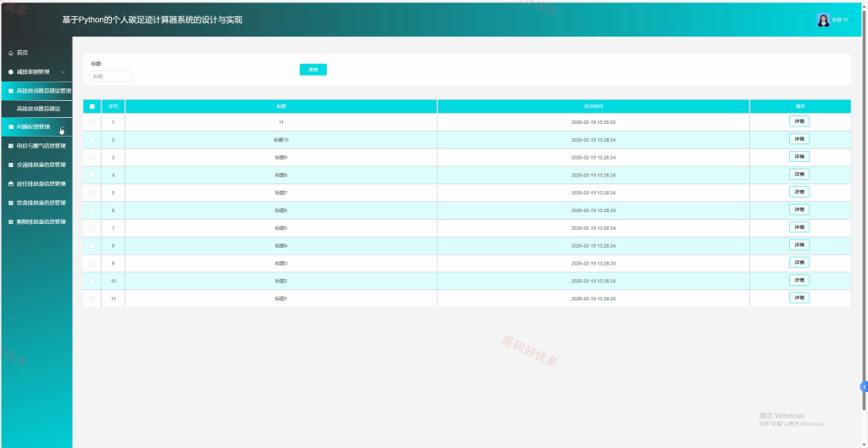Open the 欢迎 11 user dropdown arrow
Image resolution: width=868 pixels, height=448 pixels.
(x=853, y=20)
